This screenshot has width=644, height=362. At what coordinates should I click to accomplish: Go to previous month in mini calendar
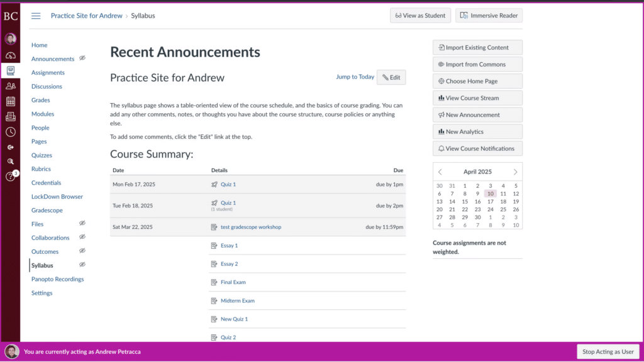(440, 172)
